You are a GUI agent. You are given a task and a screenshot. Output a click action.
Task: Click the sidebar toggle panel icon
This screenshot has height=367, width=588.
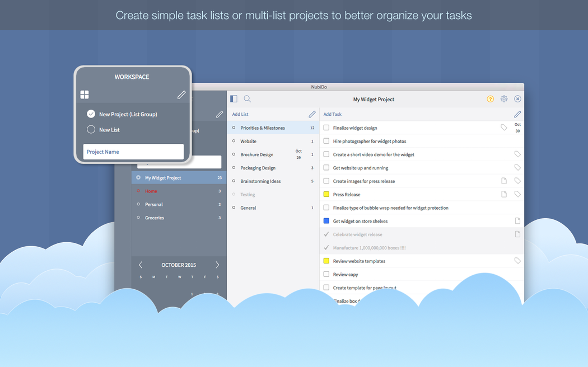pos(234,99)
